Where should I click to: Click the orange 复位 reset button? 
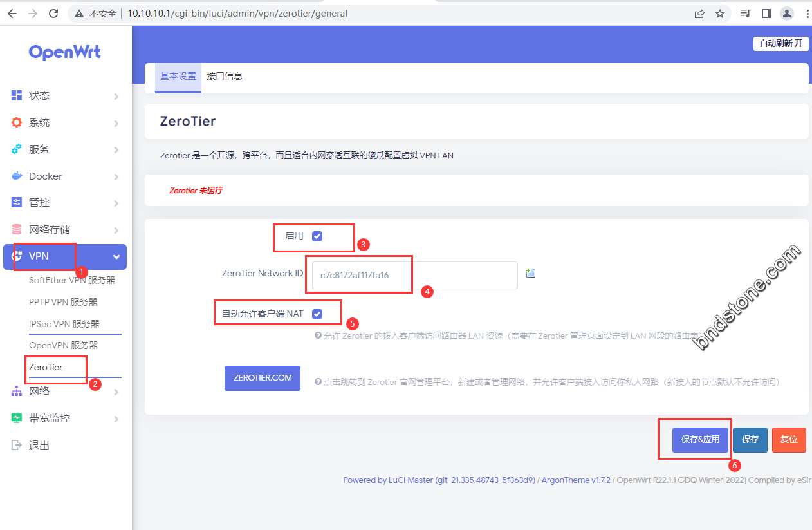[789, 440]
